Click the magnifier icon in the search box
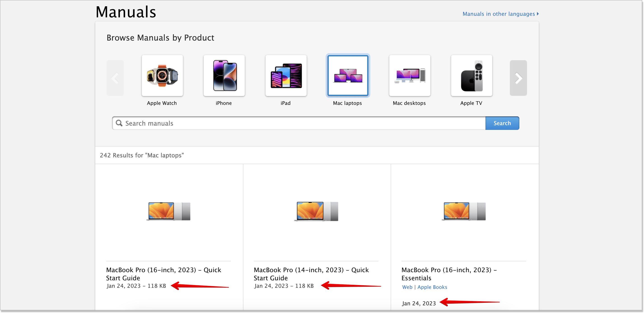 119,123
